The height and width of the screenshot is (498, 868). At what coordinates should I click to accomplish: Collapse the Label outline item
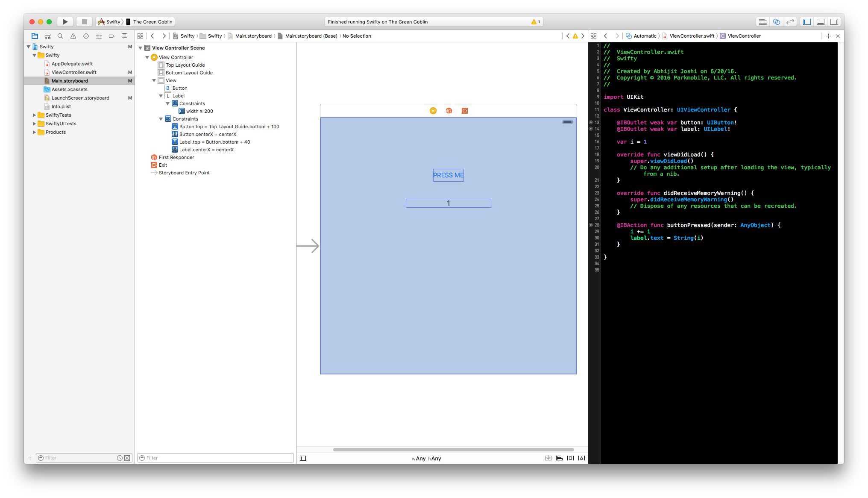(x=161, y=96)
